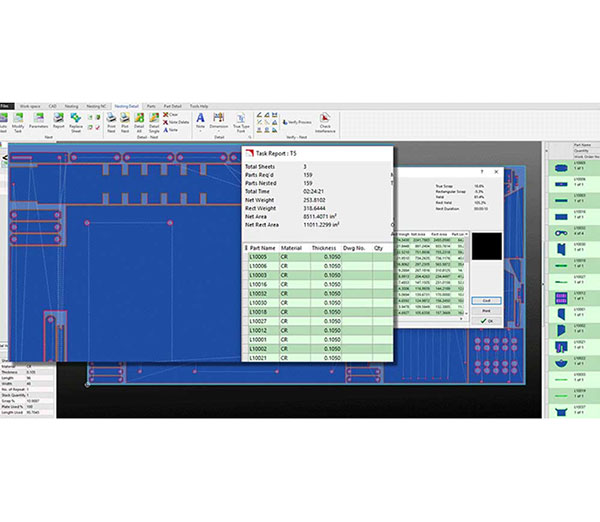Click the black preview box in the back dialog
Viewport: 600px width, 522px height.
click(486, 246)
